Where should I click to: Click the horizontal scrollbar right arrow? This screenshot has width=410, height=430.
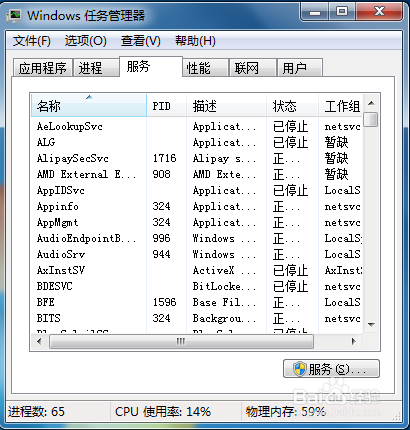354,341
